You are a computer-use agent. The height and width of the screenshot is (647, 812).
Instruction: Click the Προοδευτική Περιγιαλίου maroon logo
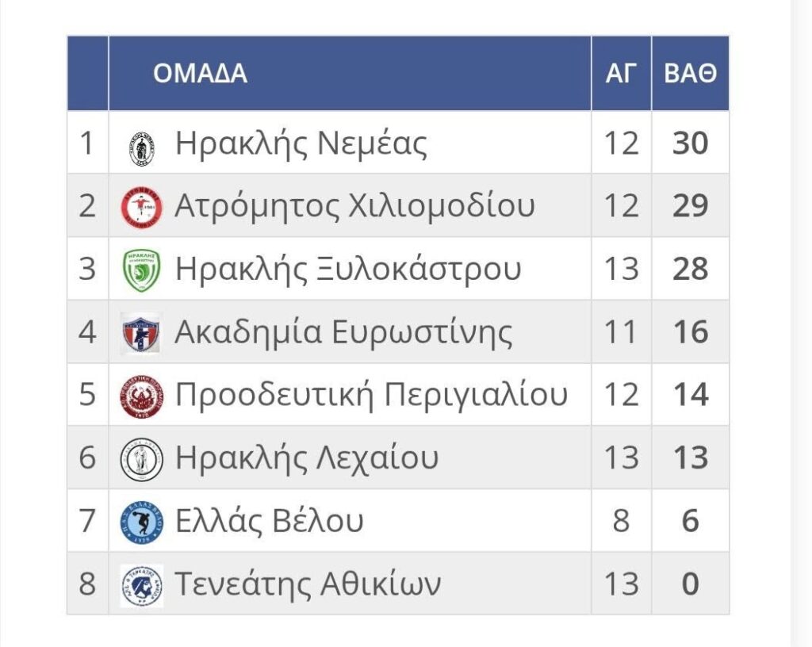click(x=141, y=396)
